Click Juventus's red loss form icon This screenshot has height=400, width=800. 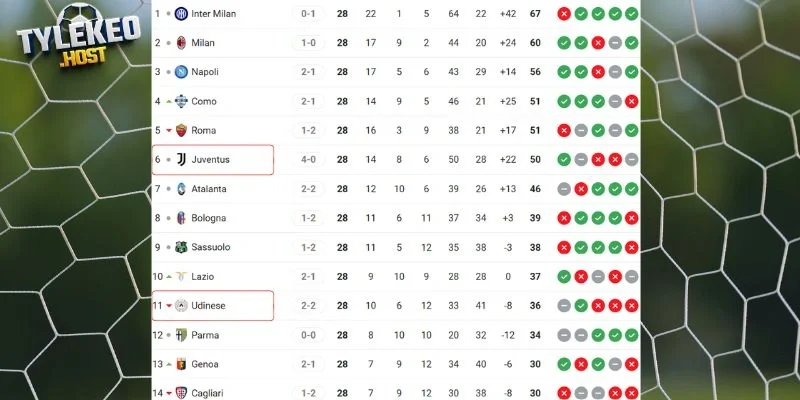click(x=598, y=159)
